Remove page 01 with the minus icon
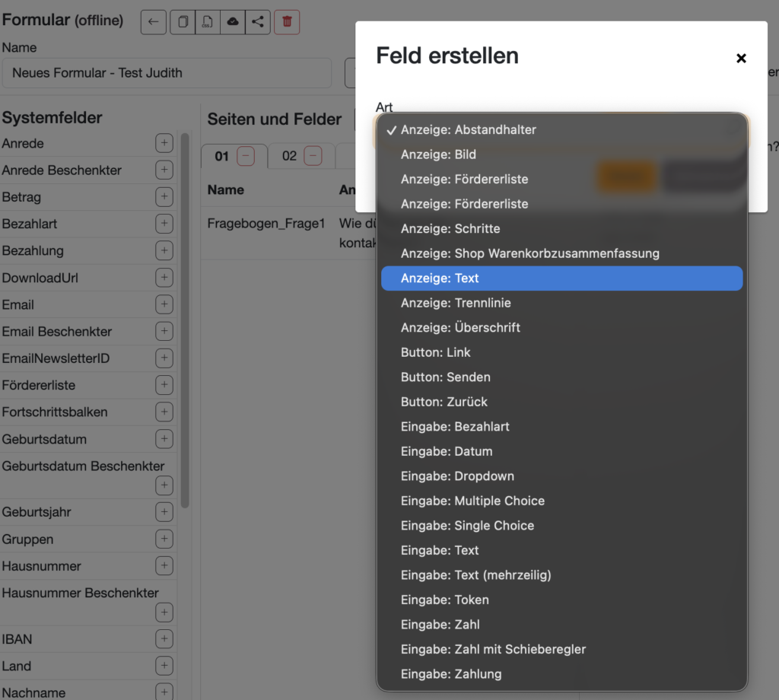This screenshot has height=700, width=779. (x=246, y=156)
